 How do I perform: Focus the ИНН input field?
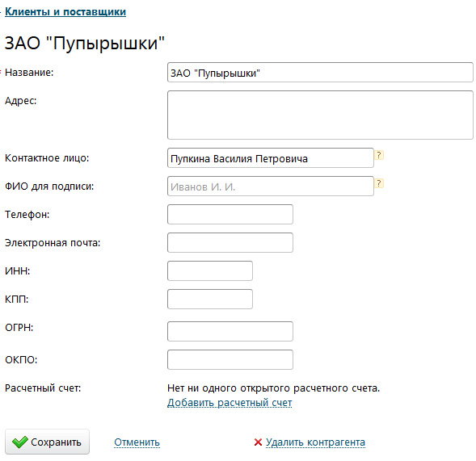point(210,270)
